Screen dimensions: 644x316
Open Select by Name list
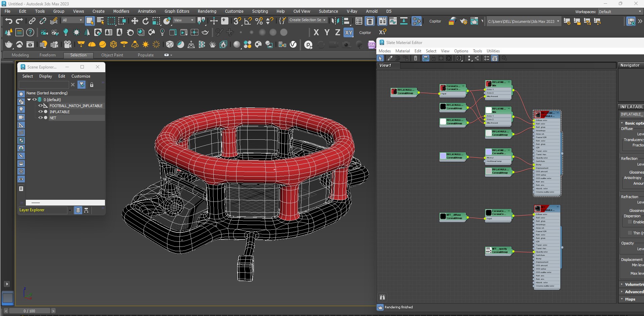[x=100, y=21]
